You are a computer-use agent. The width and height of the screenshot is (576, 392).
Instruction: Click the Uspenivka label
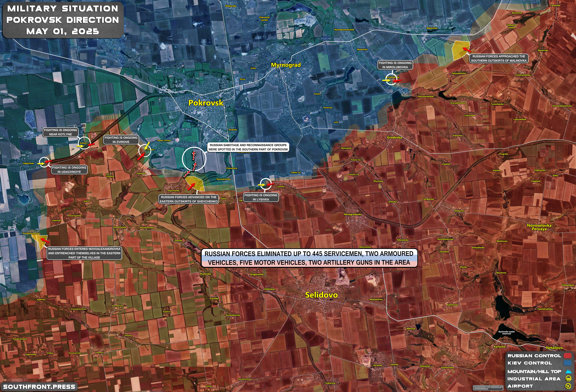(56, 221)
